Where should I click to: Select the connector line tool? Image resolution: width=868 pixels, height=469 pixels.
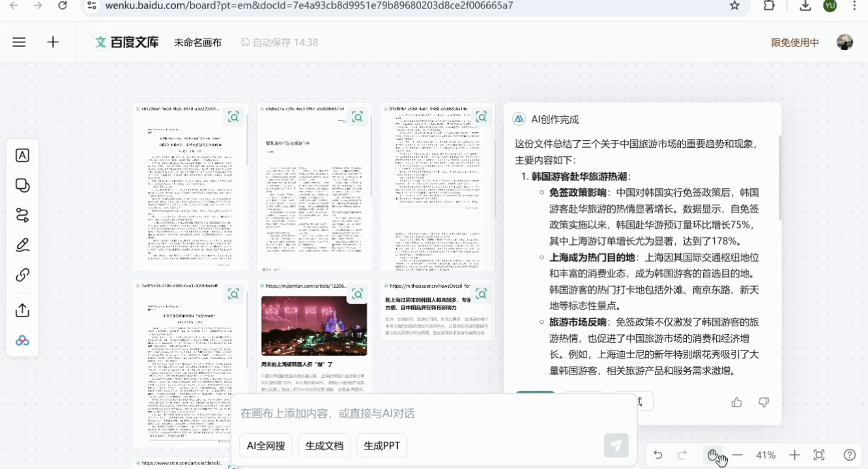(x=22, y=216)
